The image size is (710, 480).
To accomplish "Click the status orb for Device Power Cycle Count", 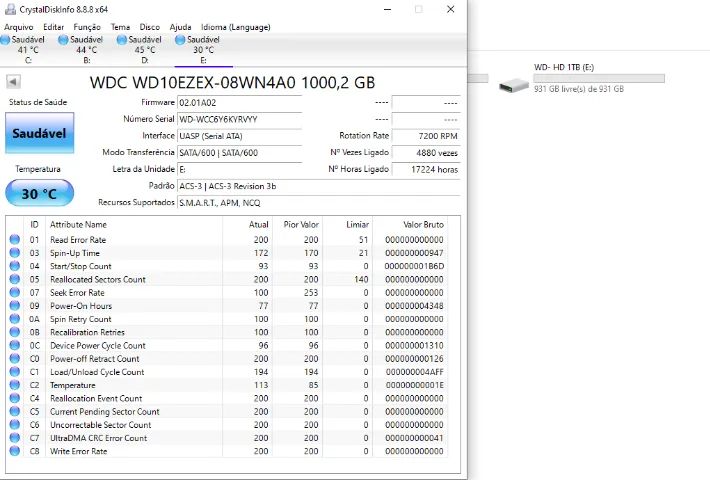I will pyautogui.click(x=14, y=345).
